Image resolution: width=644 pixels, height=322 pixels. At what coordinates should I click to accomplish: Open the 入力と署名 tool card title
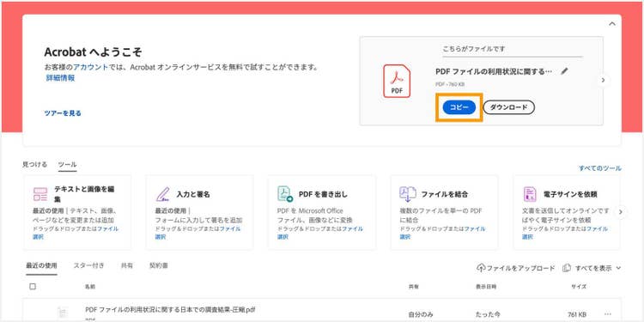[x=193, y=194]
